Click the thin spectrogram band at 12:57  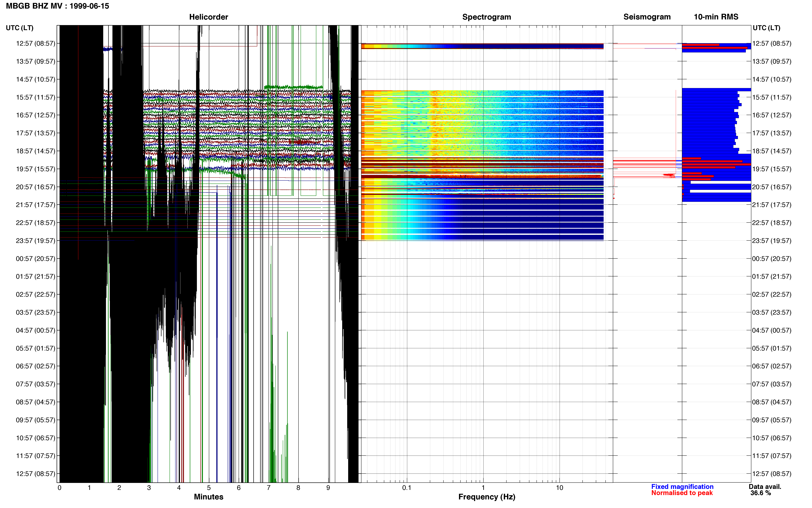482,46
